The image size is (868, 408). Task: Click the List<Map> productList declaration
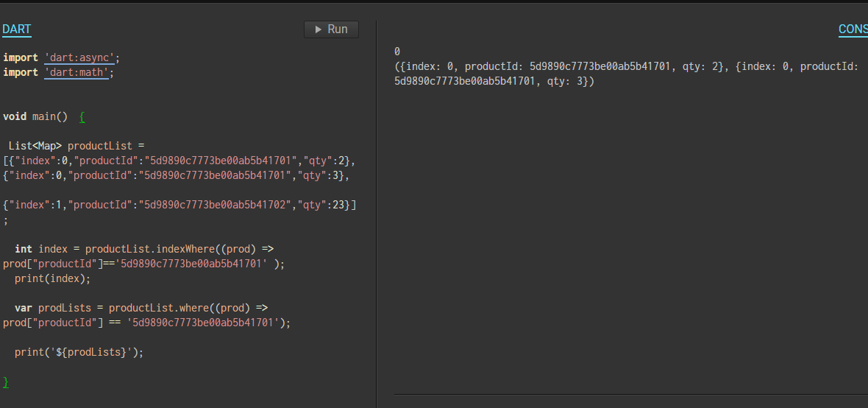click(x=77, y=147)
